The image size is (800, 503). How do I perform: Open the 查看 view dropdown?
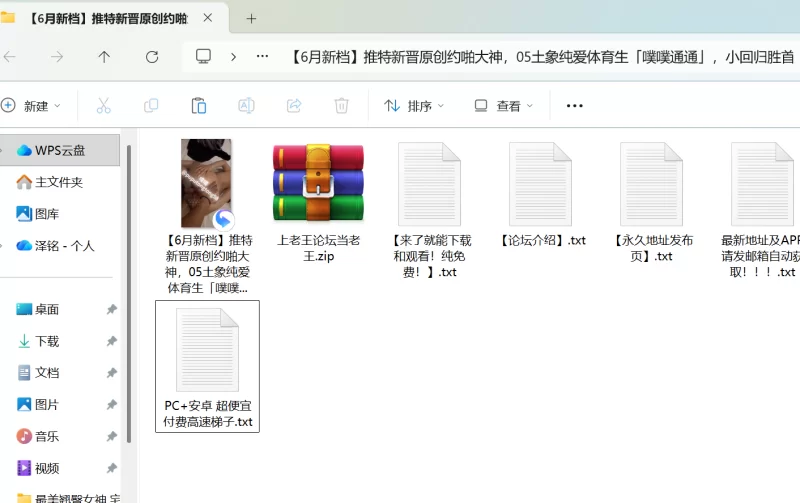tap(503, 105)
